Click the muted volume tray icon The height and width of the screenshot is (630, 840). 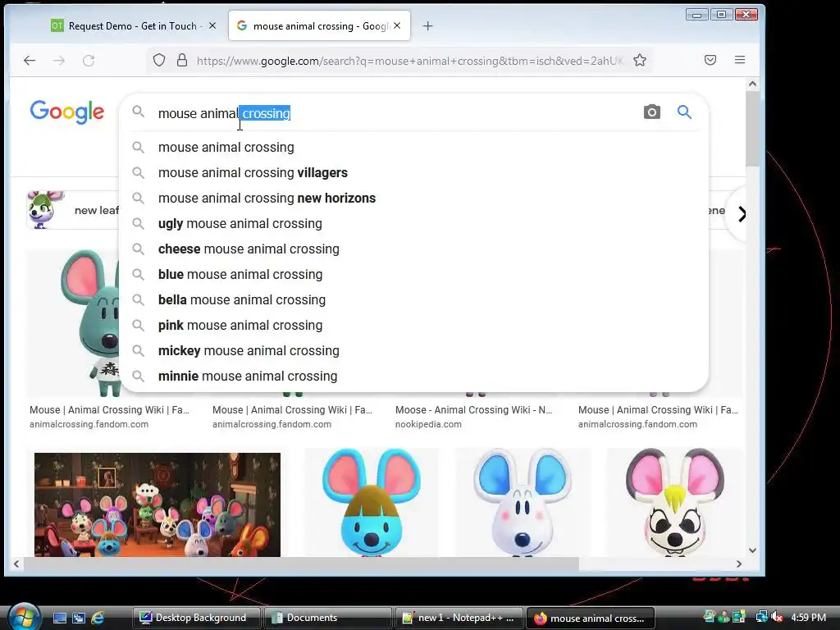click(777, 617)
